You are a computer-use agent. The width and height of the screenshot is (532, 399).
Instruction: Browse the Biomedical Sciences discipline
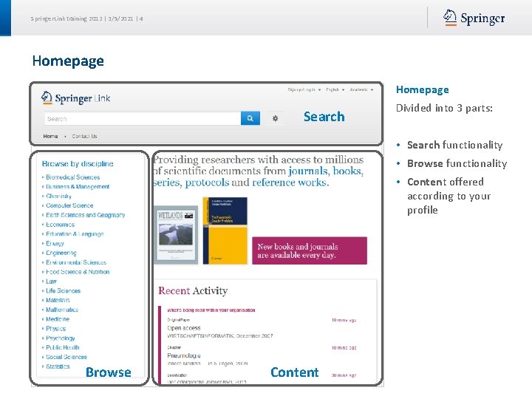pos(73,177)
